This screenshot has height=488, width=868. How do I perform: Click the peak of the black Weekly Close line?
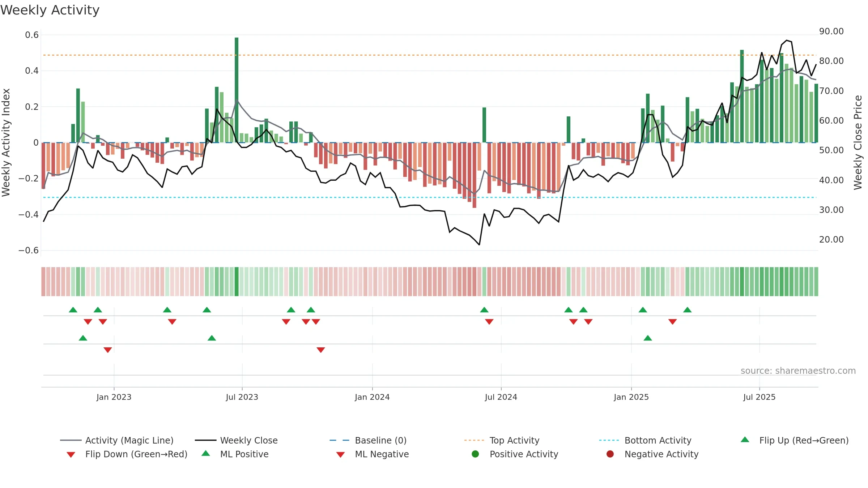[787, 40]
